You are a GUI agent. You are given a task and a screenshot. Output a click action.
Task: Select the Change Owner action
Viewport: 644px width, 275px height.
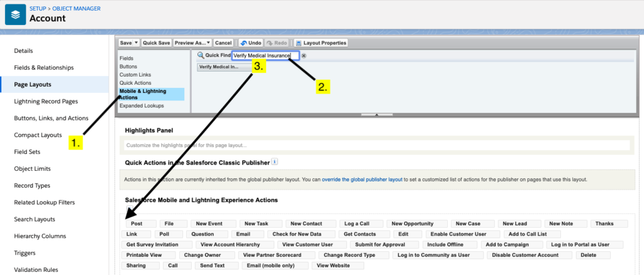(207, 255)
